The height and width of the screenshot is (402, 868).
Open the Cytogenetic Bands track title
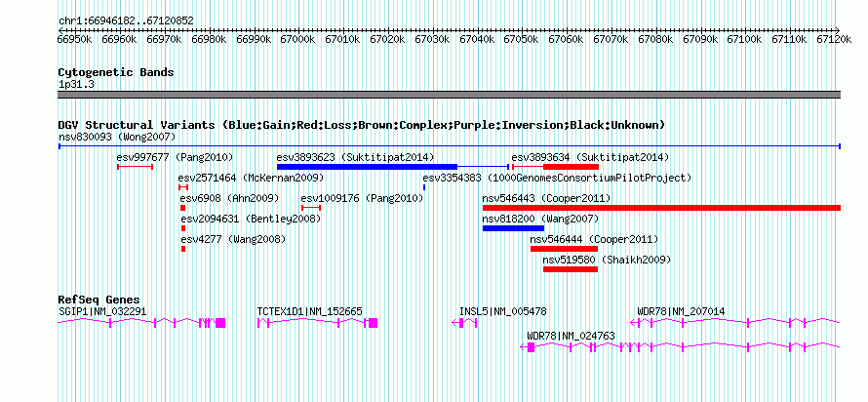[116, 72]
